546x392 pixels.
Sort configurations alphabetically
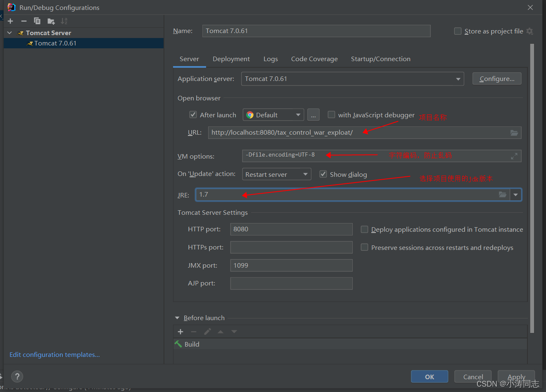[64, 21]
